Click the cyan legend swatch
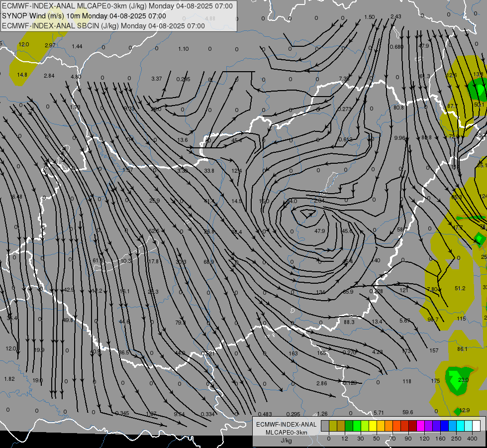The height and width of the screenshot is (448, 487). tap(460, 426)
